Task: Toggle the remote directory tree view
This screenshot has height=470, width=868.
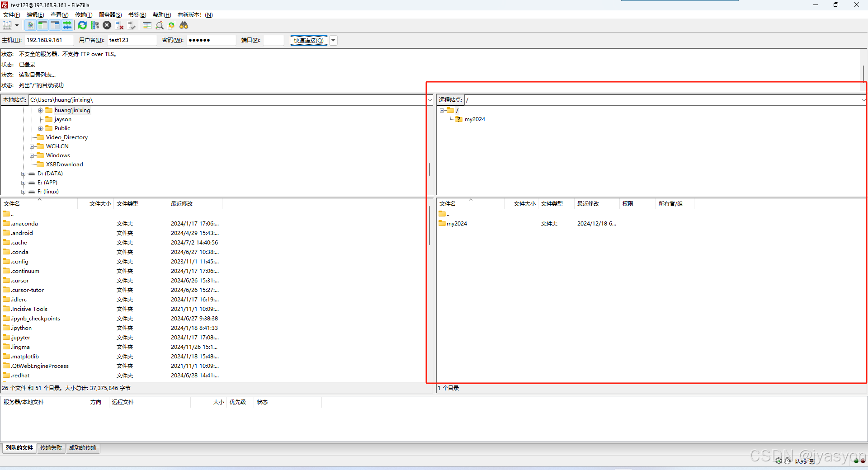Action: coord(55,25)
